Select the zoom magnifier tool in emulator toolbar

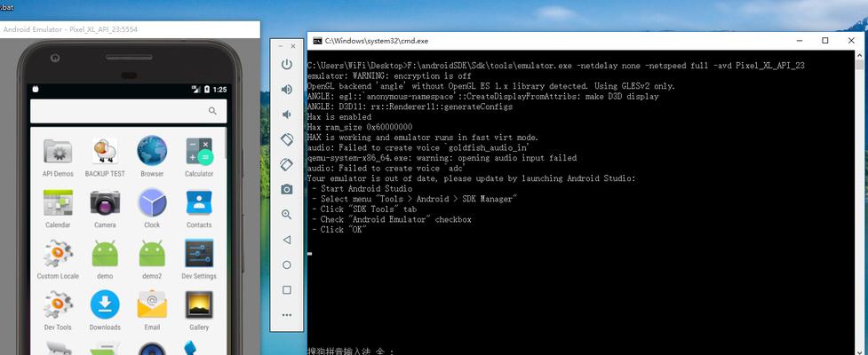click(286, 215)
